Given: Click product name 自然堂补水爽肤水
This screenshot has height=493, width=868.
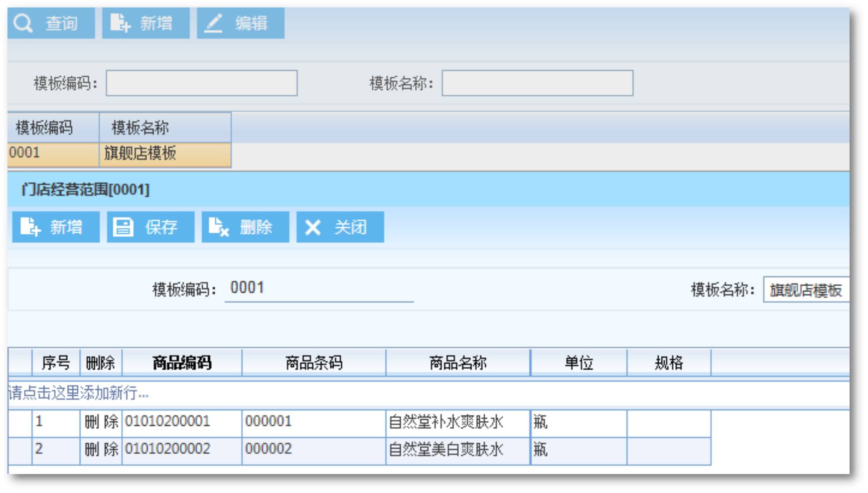Looking at the screenshot, I should (458, 423).
